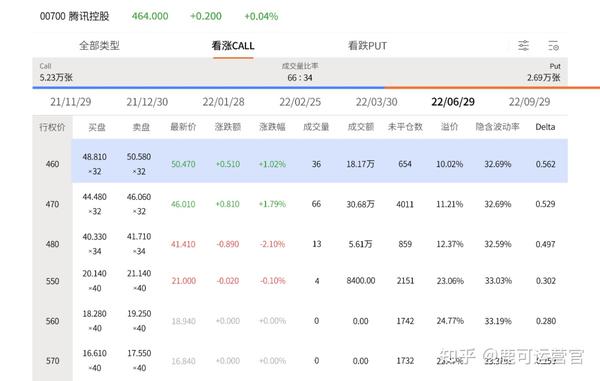Click open interest 4011
Screen dimensions: 600x381
(405, 204)
